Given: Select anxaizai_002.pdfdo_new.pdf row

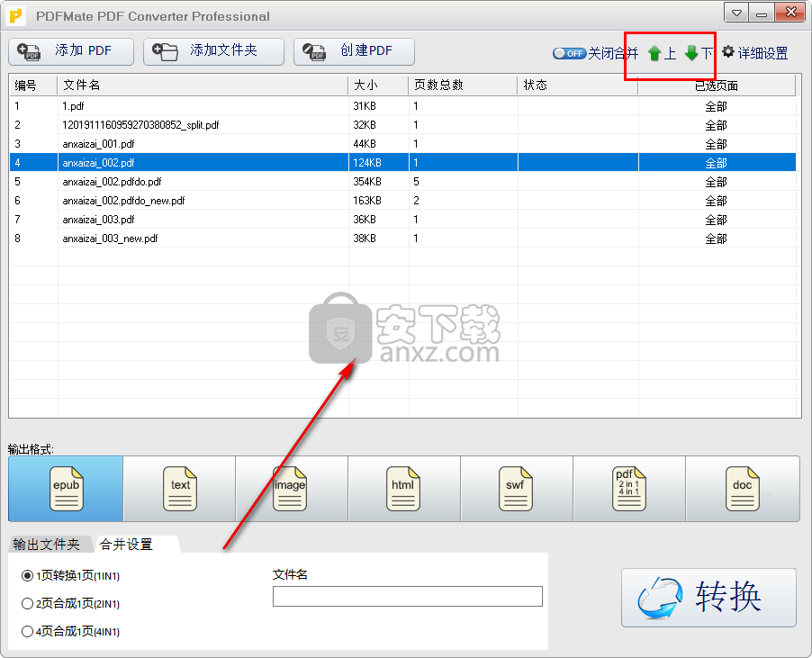Looking at the screenshot, I should point(402,201).
